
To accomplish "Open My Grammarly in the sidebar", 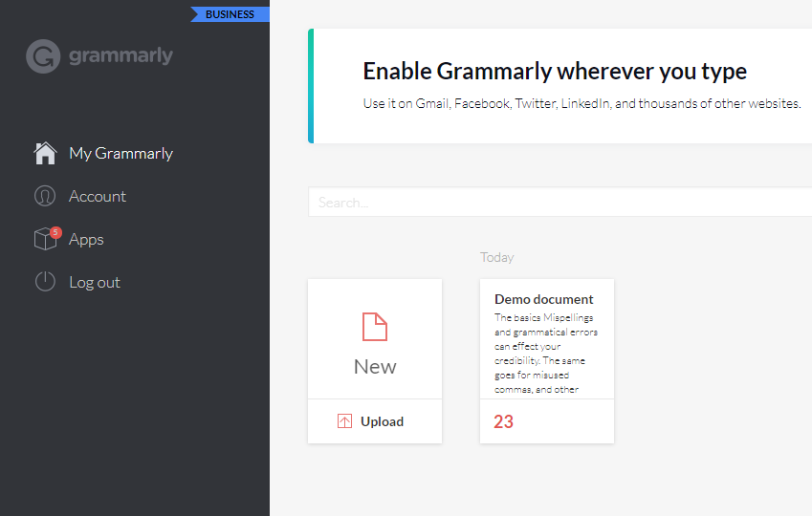I will point(121,154).
